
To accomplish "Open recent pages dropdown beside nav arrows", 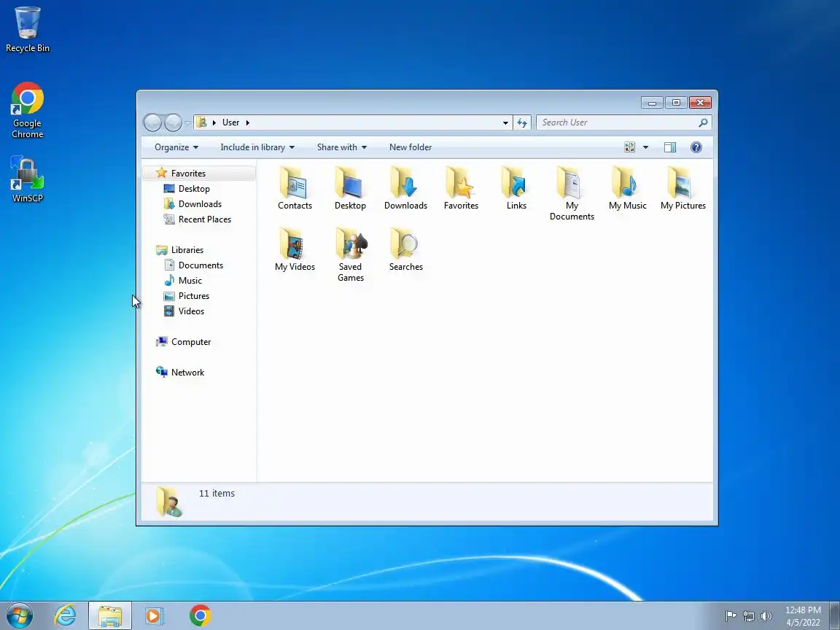I will point(187,122).
